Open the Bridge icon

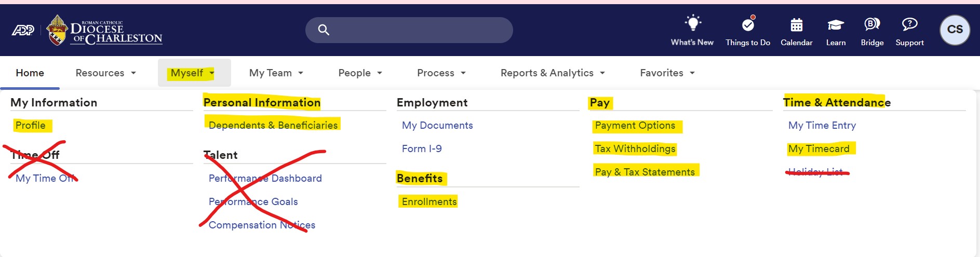point(872,24)
